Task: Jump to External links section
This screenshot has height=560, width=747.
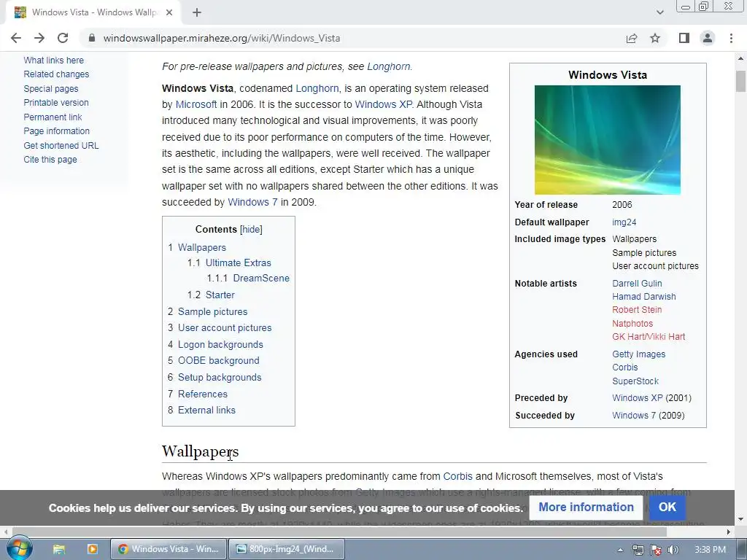Action: (x=206, y=410)
